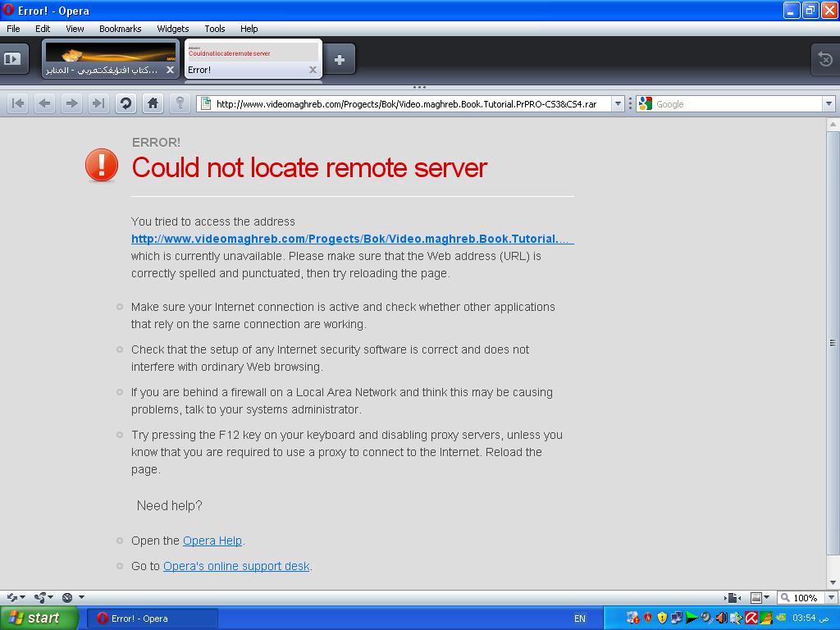Open the File menu
The height and width of the screenshot is (630, 840).
[13, 29]
